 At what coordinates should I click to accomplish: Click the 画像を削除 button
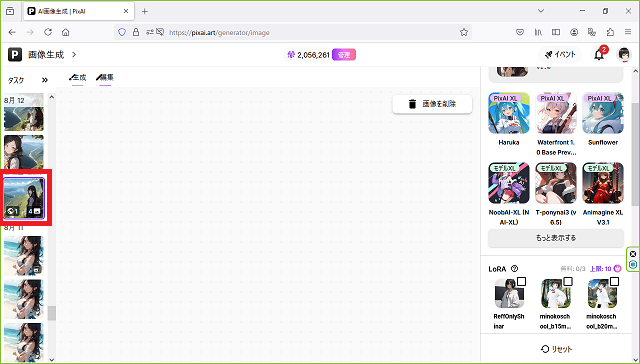(432, 104)
